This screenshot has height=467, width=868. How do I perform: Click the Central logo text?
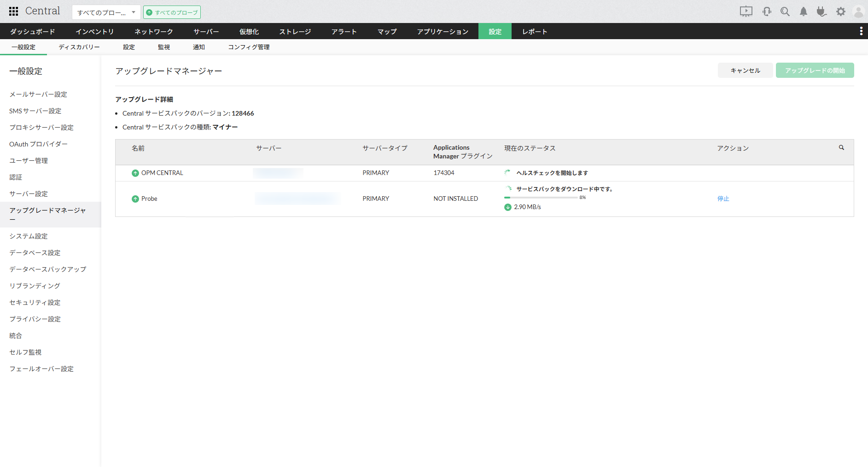(43, 11)
